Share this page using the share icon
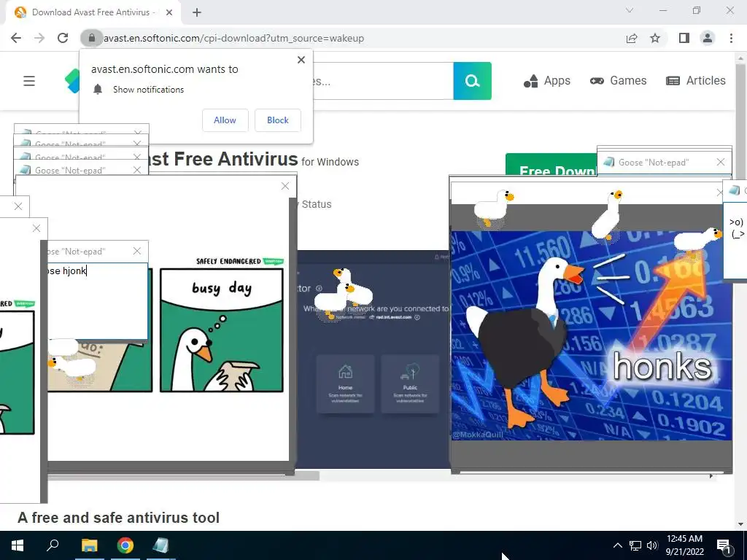 tap(632, 38)
